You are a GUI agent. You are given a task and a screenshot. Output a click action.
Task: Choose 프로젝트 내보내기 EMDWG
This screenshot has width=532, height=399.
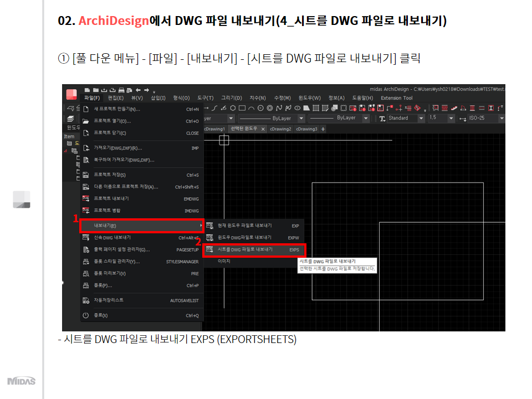[x=142, y=198]
